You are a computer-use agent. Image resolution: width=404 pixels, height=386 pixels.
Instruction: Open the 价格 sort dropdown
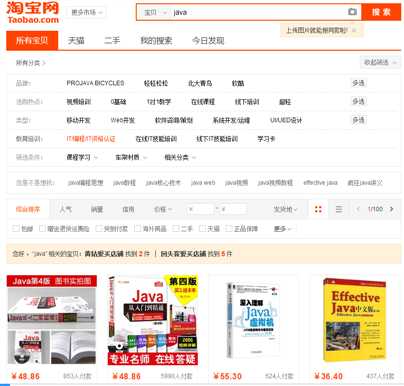tap(163, 209)
